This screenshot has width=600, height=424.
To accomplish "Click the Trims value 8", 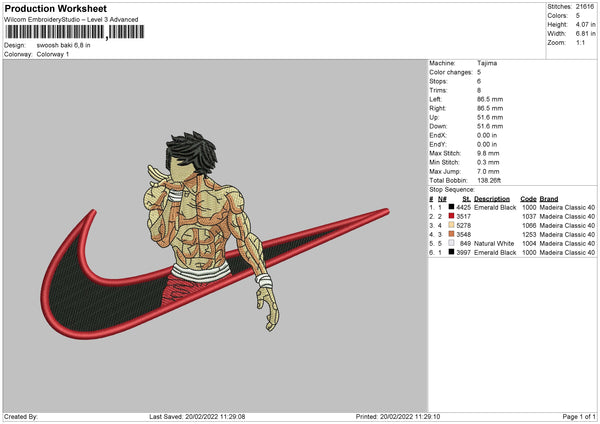I will click(x=479, y=90).
